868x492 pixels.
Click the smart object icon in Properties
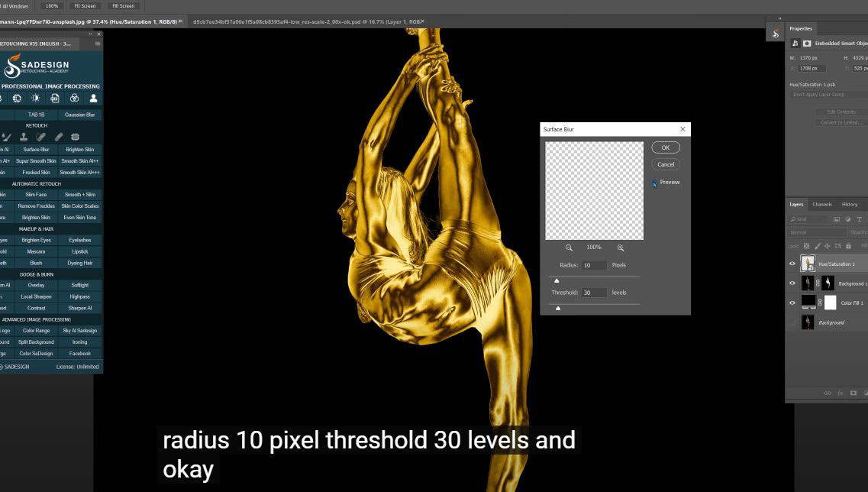coord(795,44)
